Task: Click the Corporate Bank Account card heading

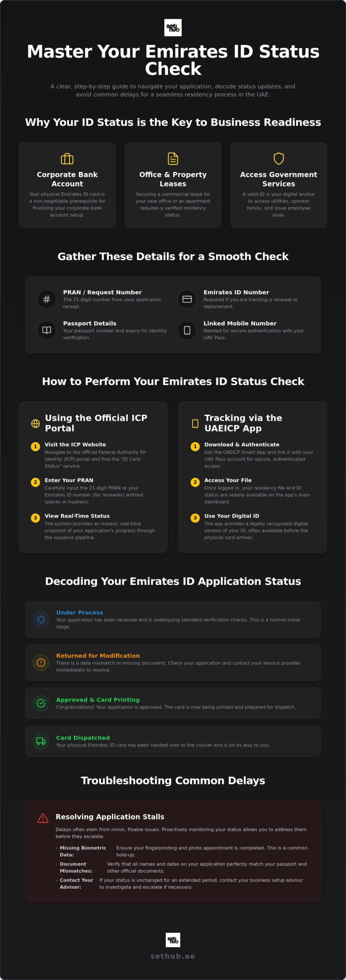Action: 67,179
